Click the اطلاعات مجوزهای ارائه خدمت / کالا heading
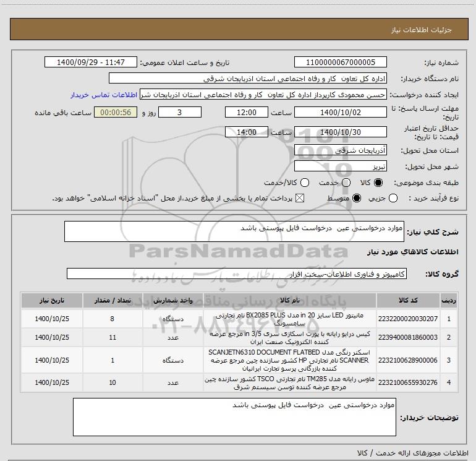 [x=412, y=453]
